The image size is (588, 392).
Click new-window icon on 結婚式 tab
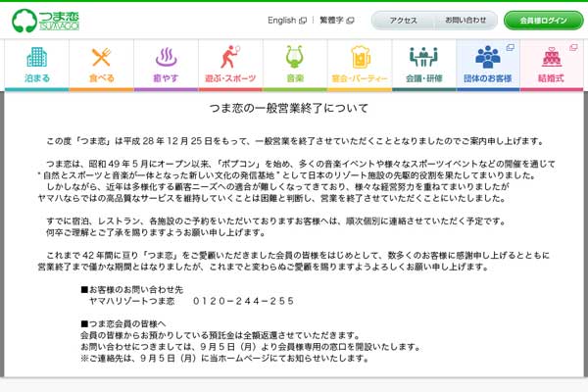pyautogui.click(x=573, y=47)
